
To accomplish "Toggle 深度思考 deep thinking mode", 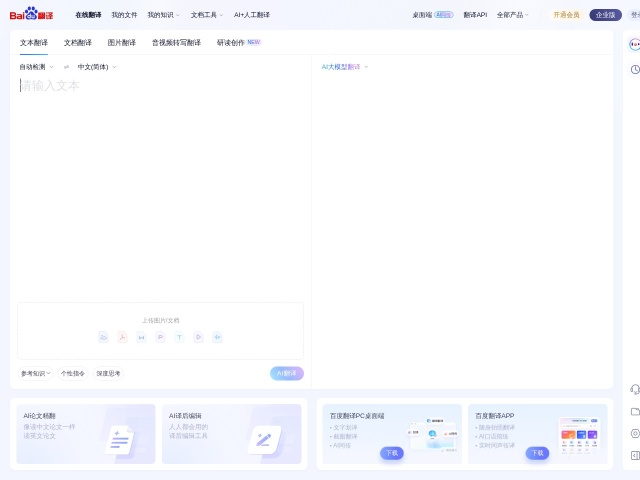I will pyautogui.click(x=108, y=373).
